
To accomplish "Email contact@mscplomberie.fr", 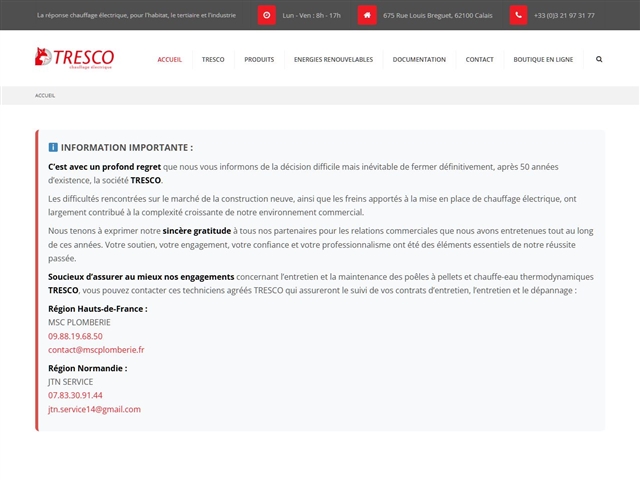I will pyautogui.click(x=96, y=350).
